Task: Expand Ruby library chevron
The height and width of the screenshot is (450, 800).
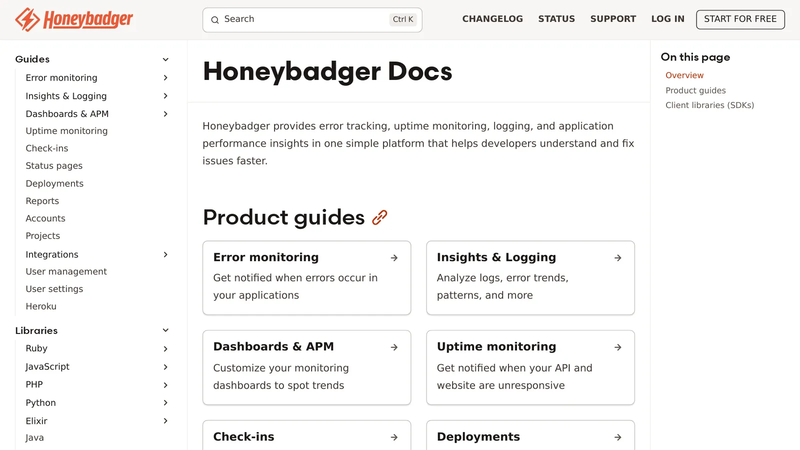Action: click(x=165, y=348)
